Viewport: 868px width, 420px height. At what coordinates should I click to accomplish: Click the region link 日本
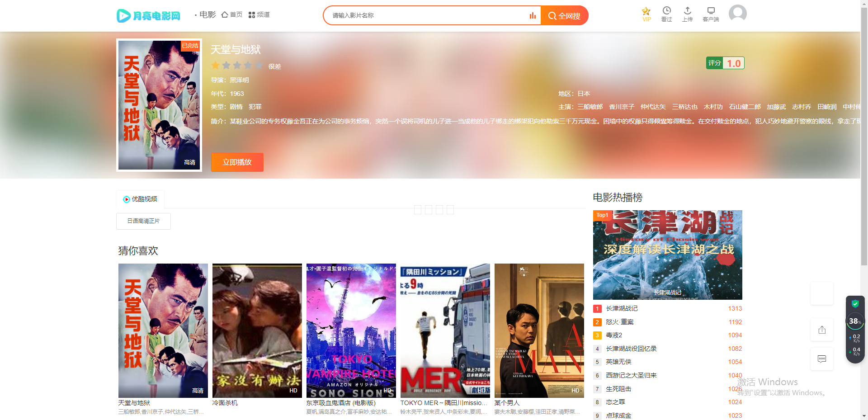[x=584, y=94]
